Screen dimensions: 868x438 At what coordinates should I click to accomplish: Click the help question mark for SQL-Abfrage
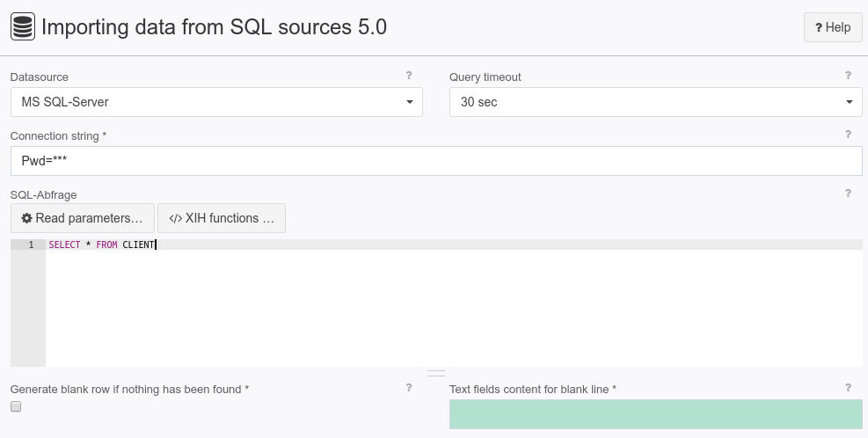[x=848, y=193]
